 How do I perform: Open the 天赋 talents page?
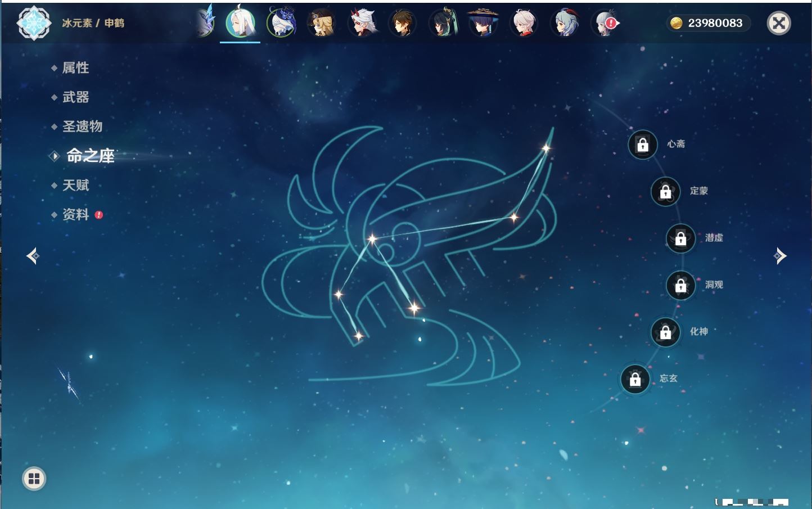[x=75, y=185]
